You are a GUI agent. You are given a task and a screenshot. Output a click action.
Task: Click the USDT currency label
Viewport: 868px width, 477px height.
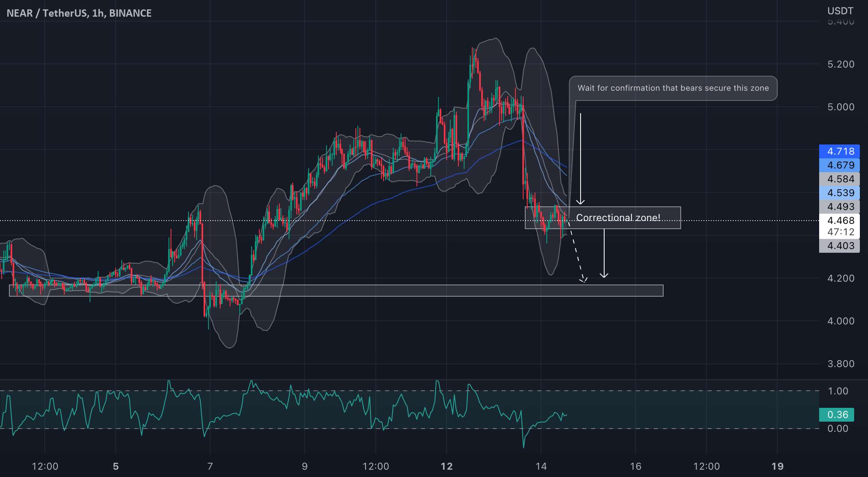(x=840, y=11)
